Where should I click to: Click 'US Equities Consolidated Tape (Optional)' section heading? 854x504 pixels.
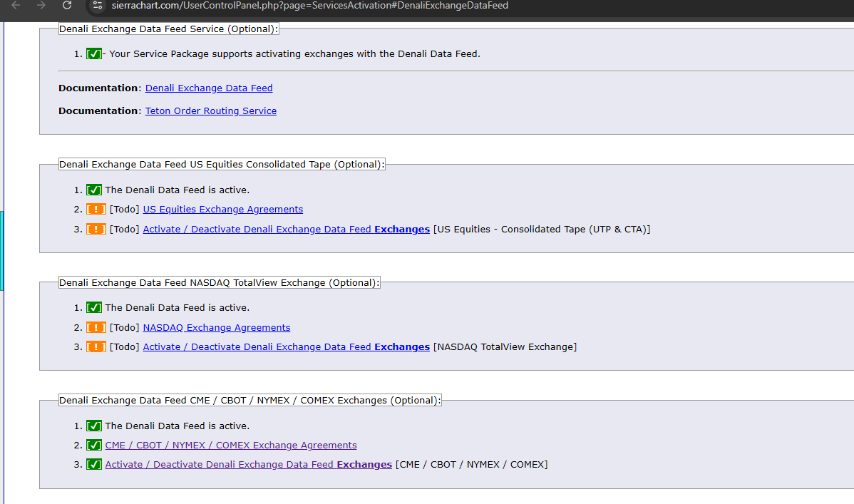pos(222,165)
